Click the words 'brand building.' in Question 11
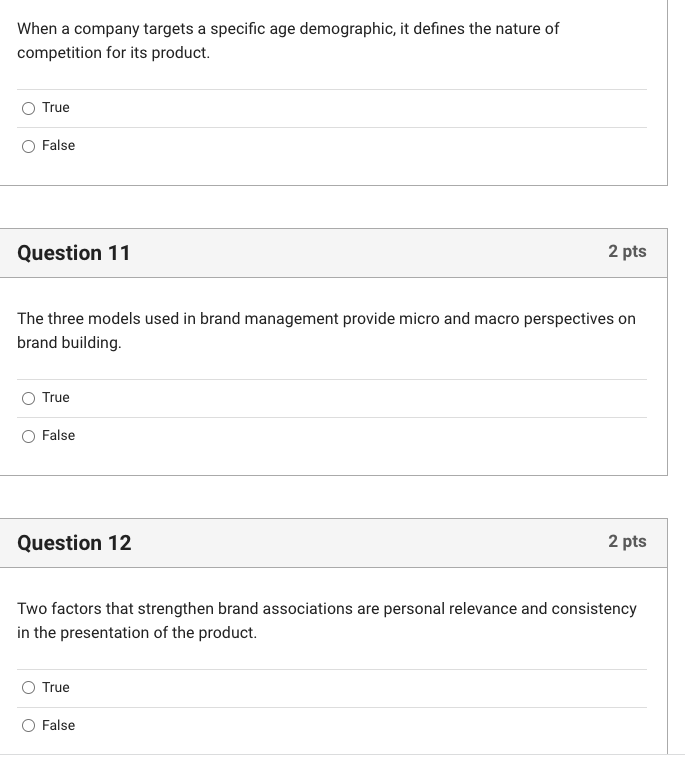This screenshot has width=685, height=757. [x=69, y=343]
